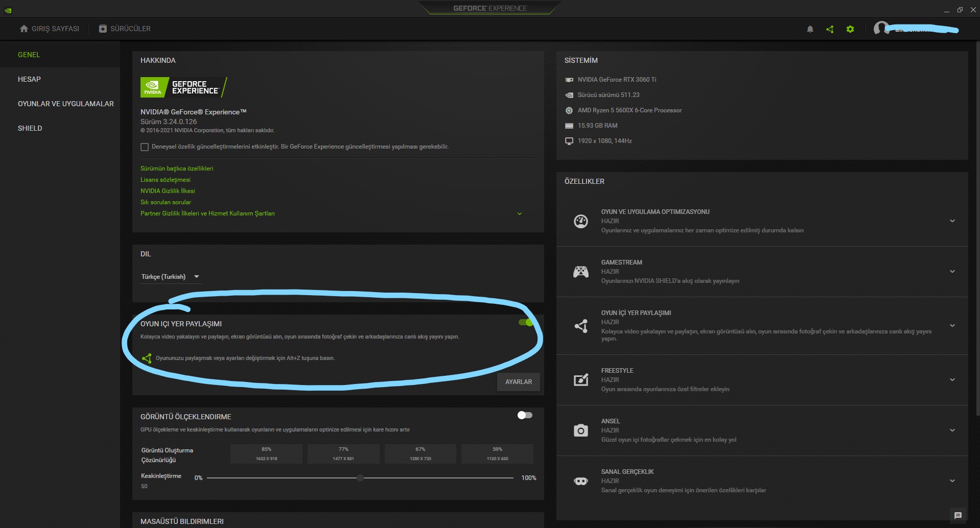This screenshot has width=980, height=528.
Task: Go to Giriş Sayfası tab
Action: [50, 29]
